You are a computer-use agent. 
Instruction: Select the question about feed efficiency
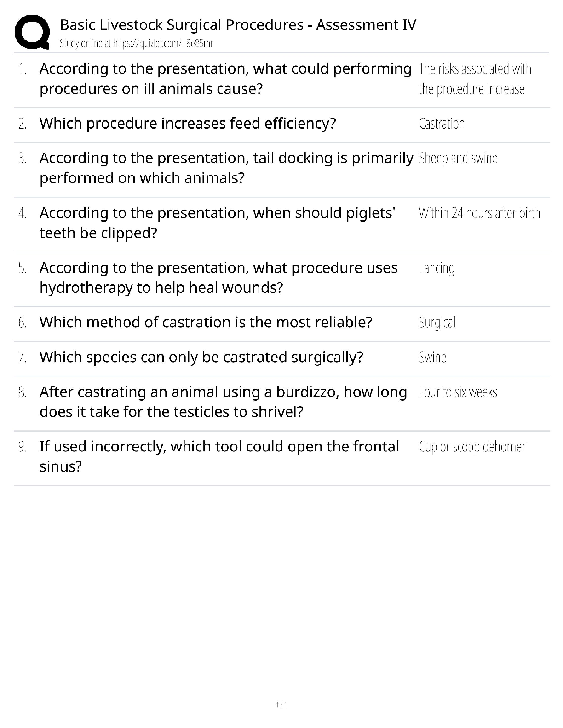click(188, 124)
